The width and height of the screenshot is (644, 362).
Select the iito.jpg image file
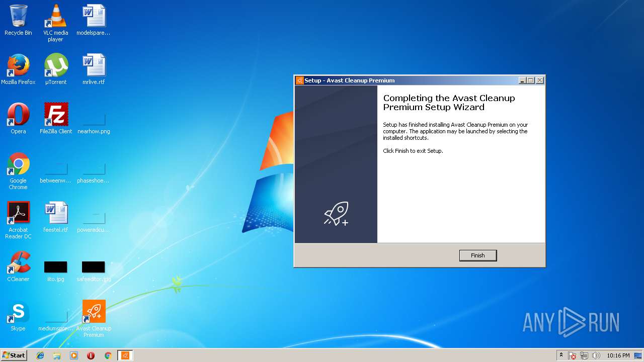point(56,272)
